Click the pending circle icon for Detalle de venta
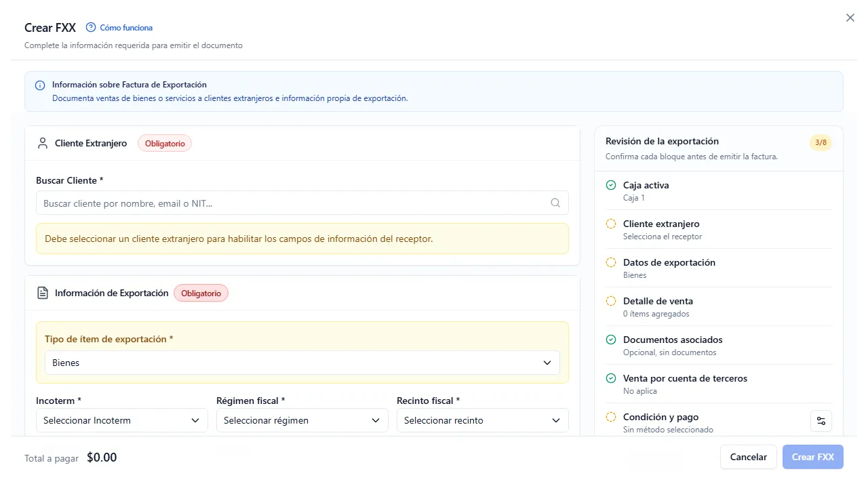The width and height of the screenshot is (868, 488). [611, 301]
